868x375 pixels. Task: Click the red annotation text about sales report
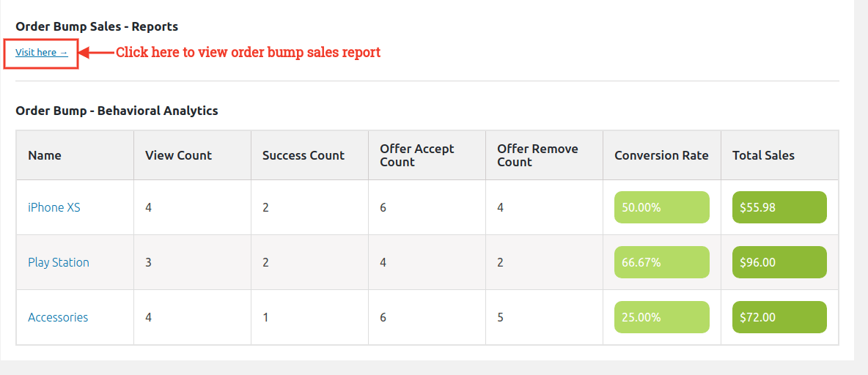[249, 52]
